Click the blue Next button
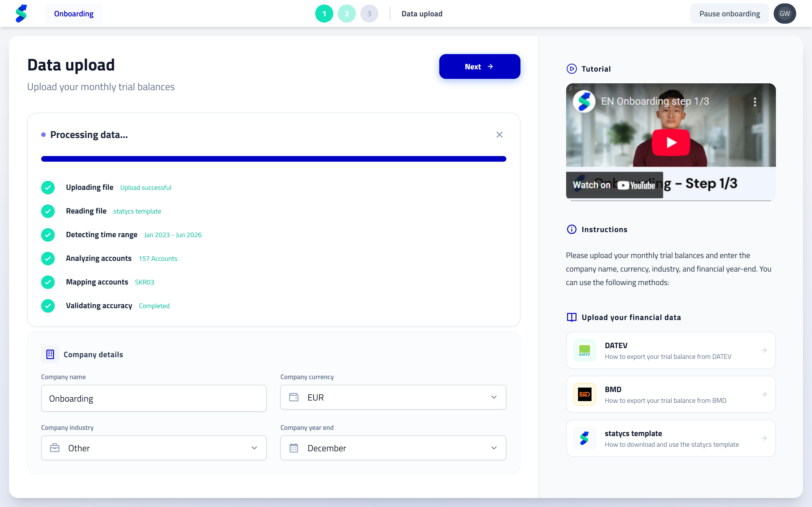Screen dimensions: 812x507 click(x=480, y=66)
